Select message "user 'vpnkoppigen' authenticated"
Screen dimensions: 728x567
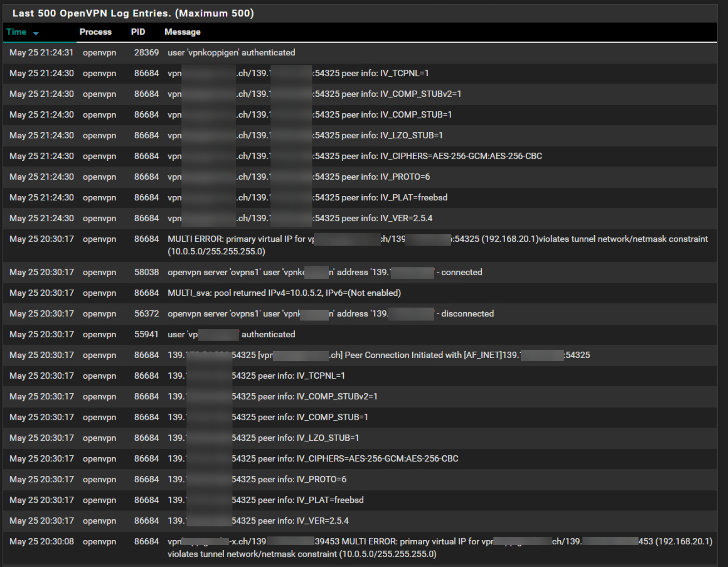[231, 53]
